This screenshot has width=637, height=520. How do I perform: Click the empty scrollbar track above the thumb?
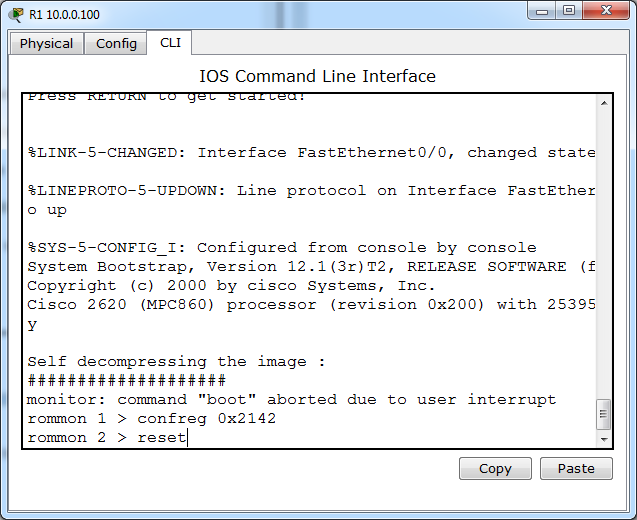[603, 250]
